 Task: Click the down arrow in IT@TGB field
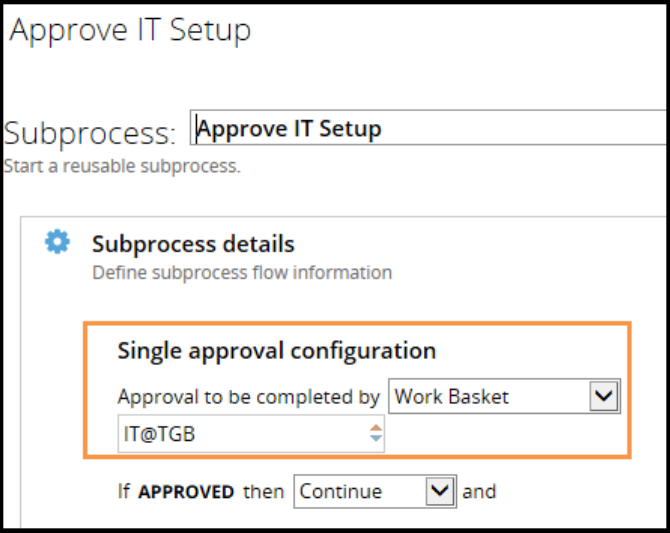point(376,440)
